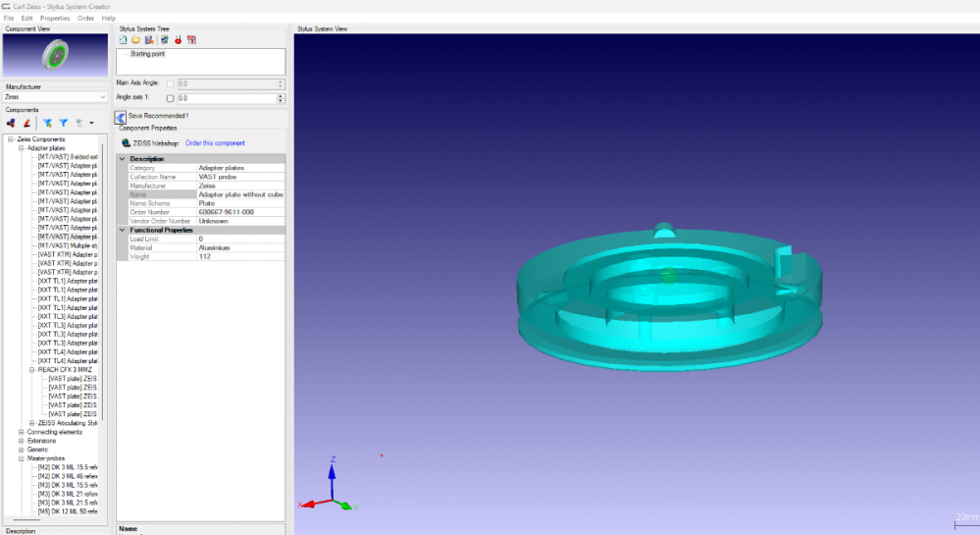Click the blue funnel filter icon in Components

pyautogui.click(x=63, y=123)
